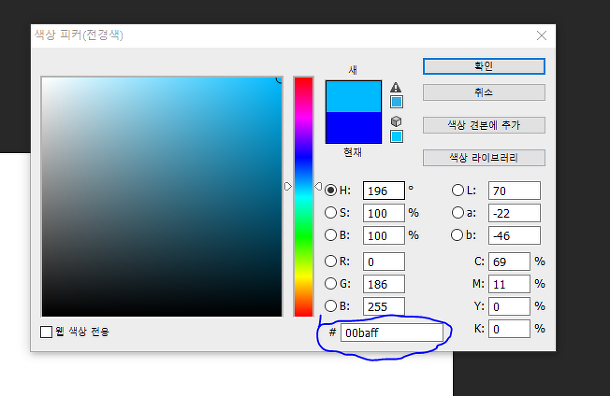Viewport: 610px width, 396px height.
Task: Click the L field showing 70
Action: [x=514, y=191]
